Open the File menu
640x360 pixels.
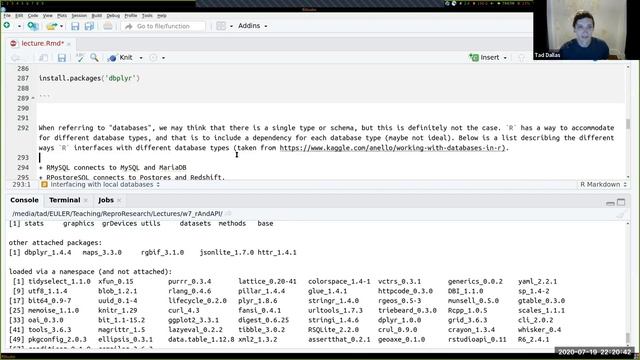[x=7, y=16]
